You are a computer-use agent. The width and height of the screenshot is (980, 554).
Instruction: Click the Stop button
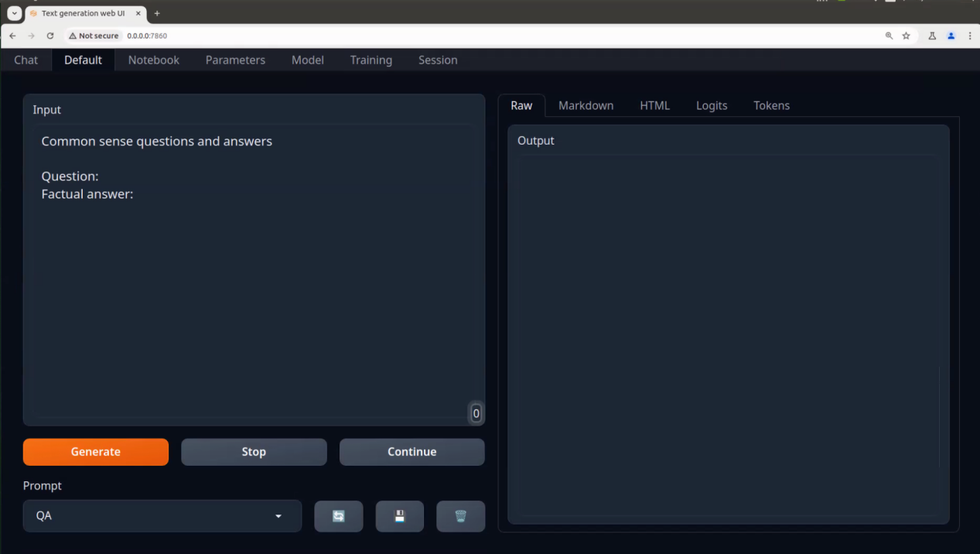tap(254, 452)
